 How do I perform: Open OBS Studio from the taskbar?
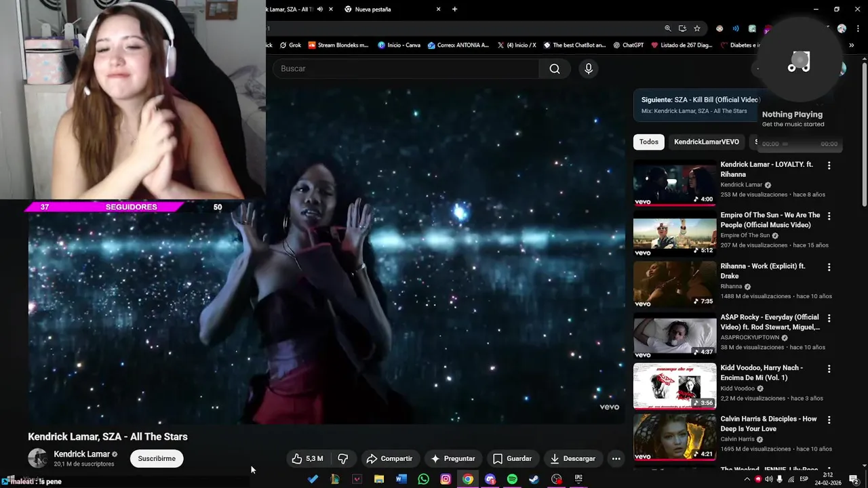557,479
